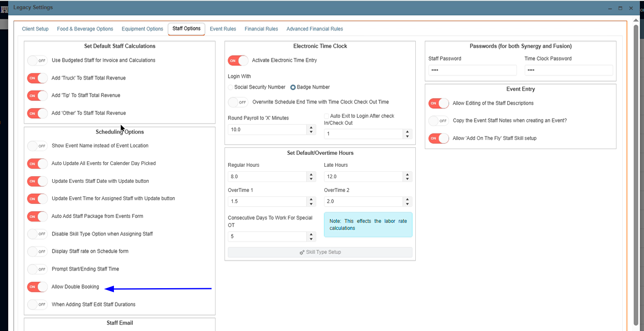Click the Staff Password field
This screenshot has height=331, width=644.
472,70
